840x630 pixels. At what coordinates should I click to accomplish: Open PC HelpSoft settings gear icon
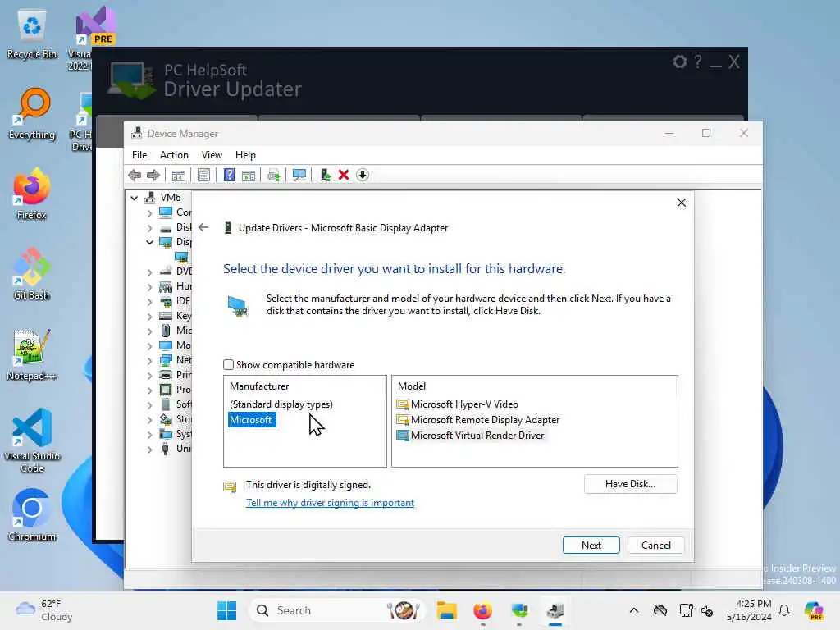pyautogui.click(x=680, y=62)
